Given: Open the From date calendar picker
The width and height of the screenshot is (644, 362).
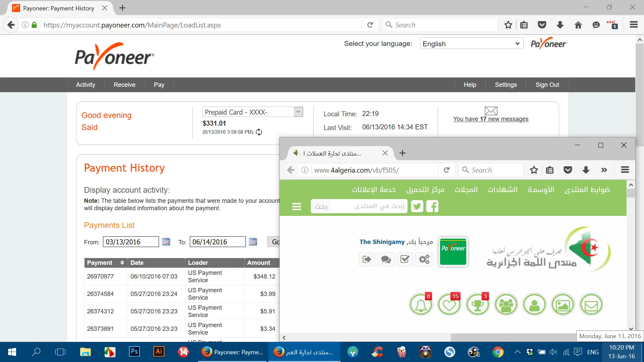Looking at the screenshot, I should coord(166,242).
